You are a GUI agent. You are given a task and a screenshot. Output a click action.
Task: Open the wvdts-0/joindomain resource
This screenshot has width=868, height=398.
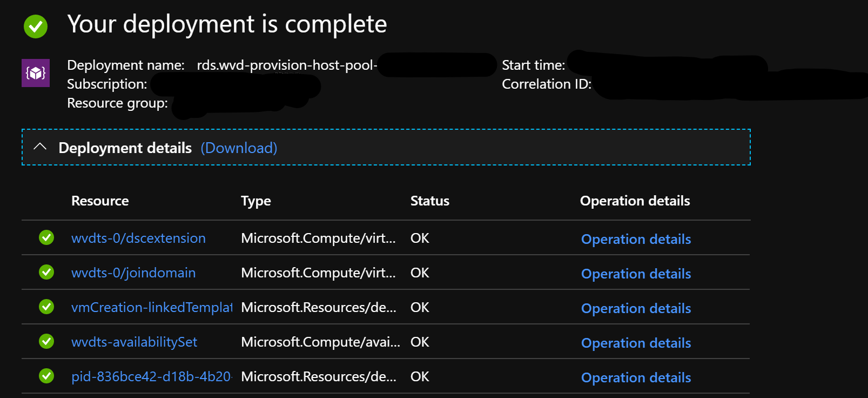(x=133, y=273)
